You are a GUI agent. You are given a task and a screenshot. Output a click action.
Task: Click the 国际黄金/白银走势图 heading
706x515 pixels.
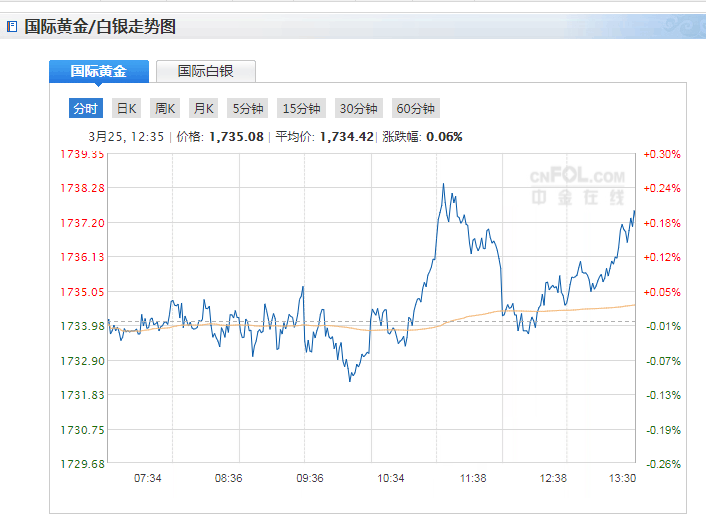coord(100,27)
